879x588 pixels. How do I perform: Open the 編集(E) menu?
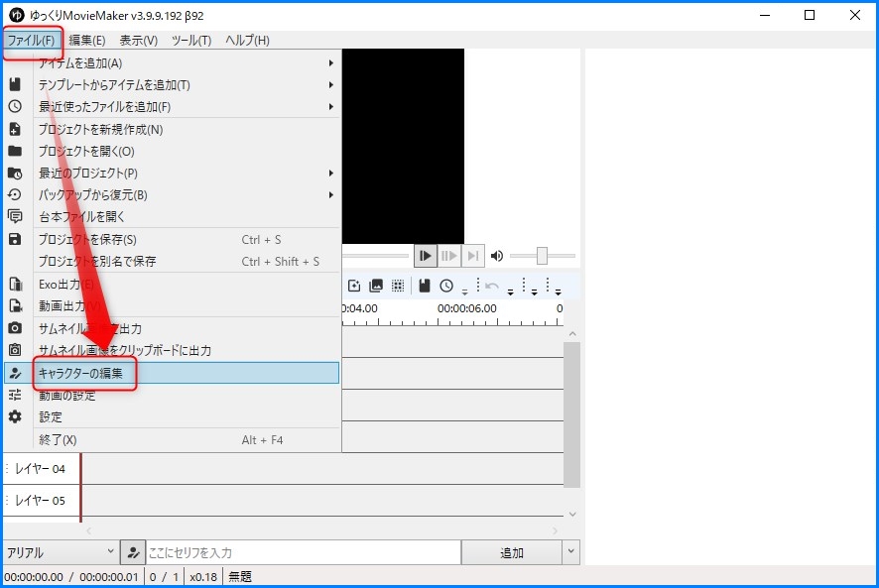[x=87, y=41]
